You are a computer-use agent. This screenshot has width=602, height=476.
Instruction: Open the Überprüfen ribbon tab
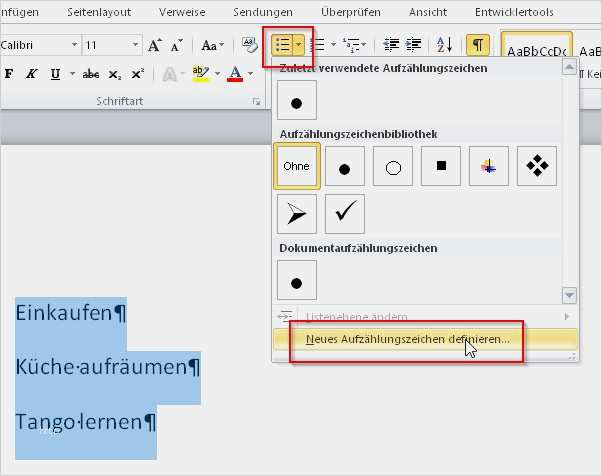(351, 12)
